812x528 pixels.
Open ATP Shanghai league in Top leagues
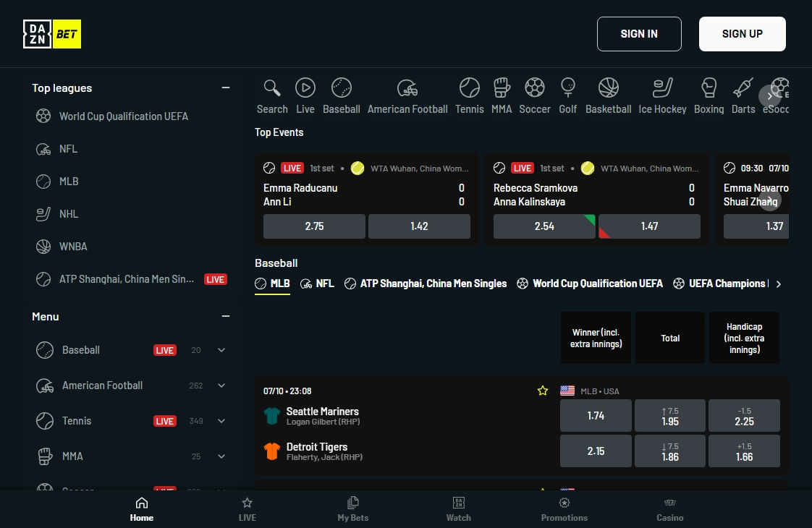[127, 279]
